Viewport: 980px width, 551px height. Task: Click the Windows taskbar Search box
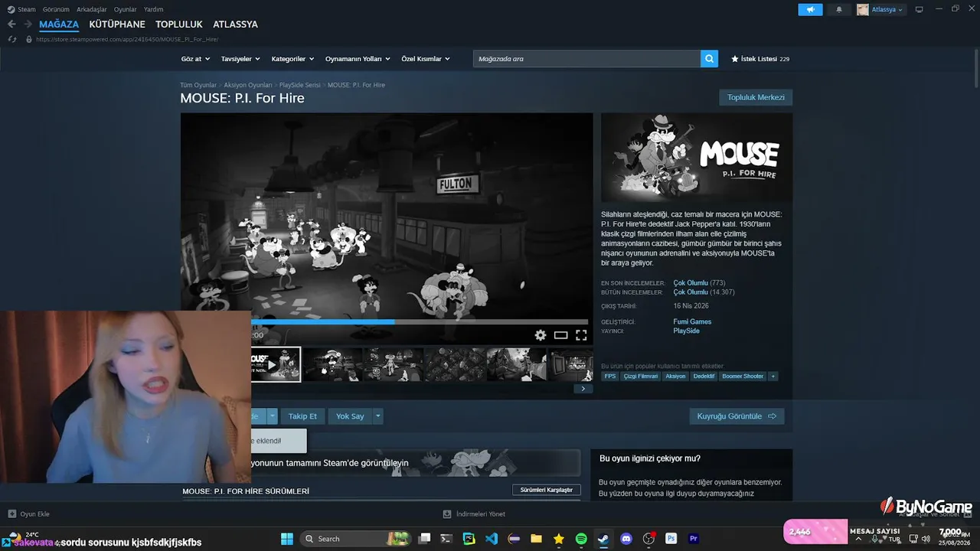tap(356, 539)
